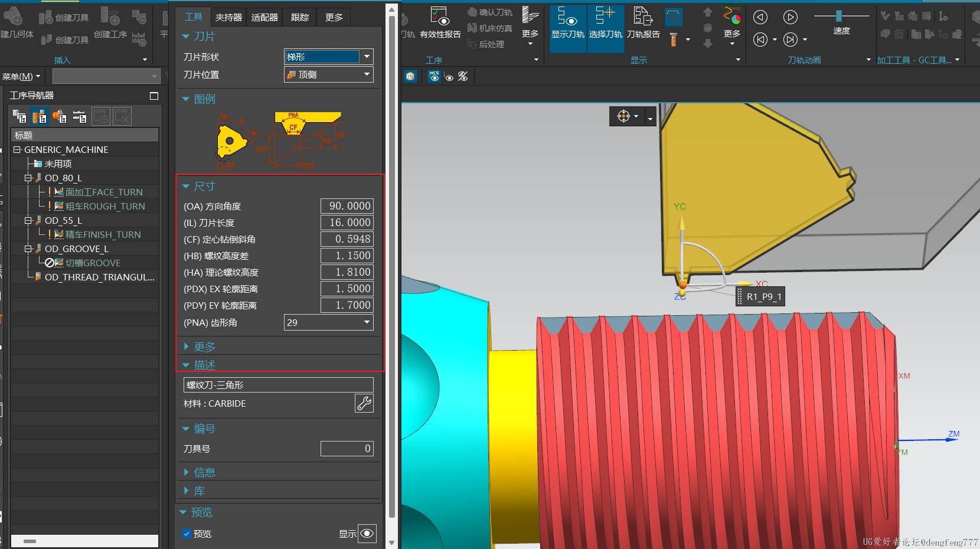Click the (OA) 方向角度 value field
Viewport: 980px width, 549px height.
click(347, 205)
